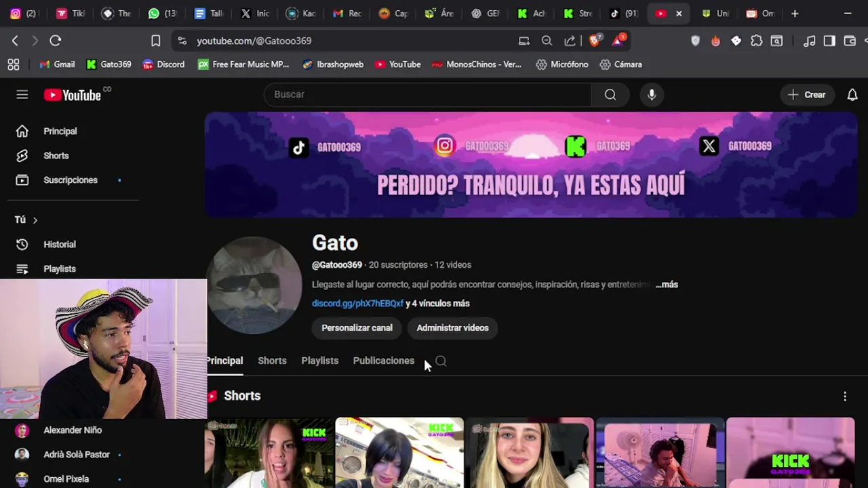This screenshot has width=868, height=488.
Task: Click Personalizar canal button
Action: [357, 328]
